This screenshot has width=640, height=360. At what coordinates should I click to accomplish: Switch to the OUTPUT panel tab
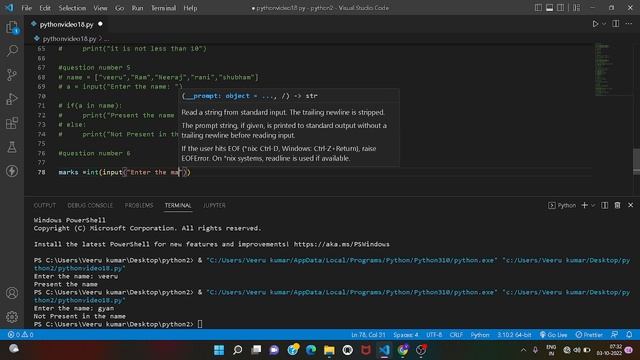[x=44, y=205]
